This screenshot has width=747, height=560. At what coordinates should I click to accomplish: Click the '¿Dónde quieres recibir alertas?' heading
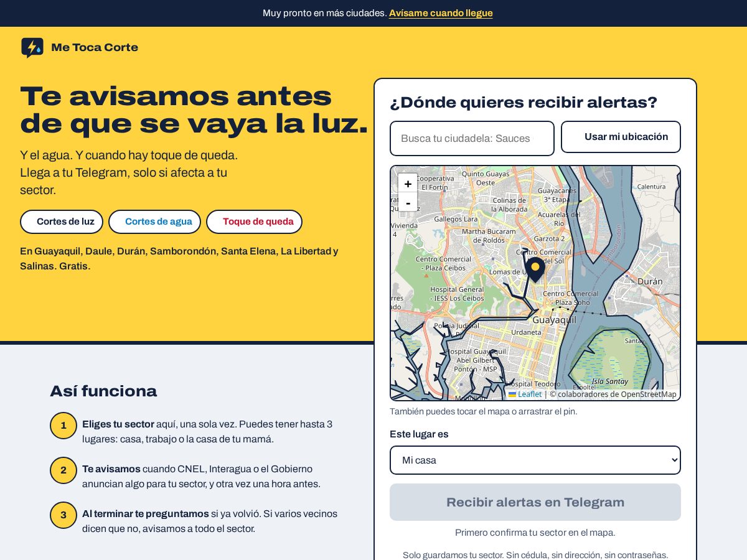pos(524,103)
